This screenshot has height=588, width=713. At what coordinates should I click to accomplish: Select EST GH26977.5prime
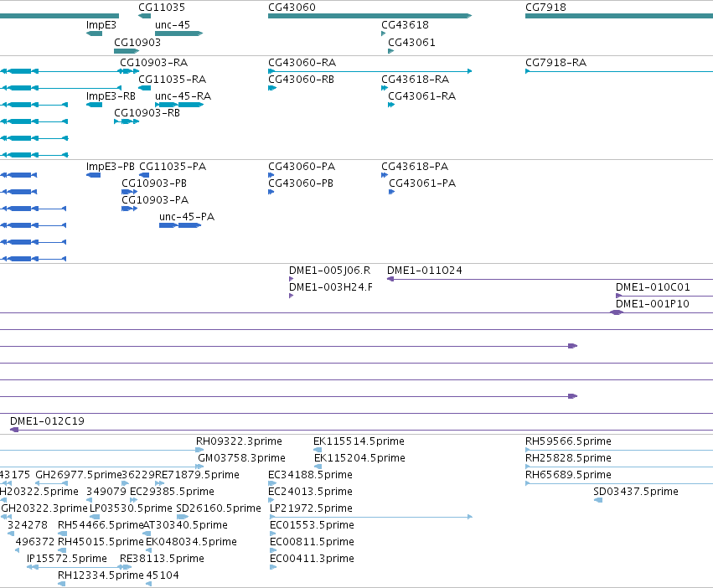tap(79, 475)
